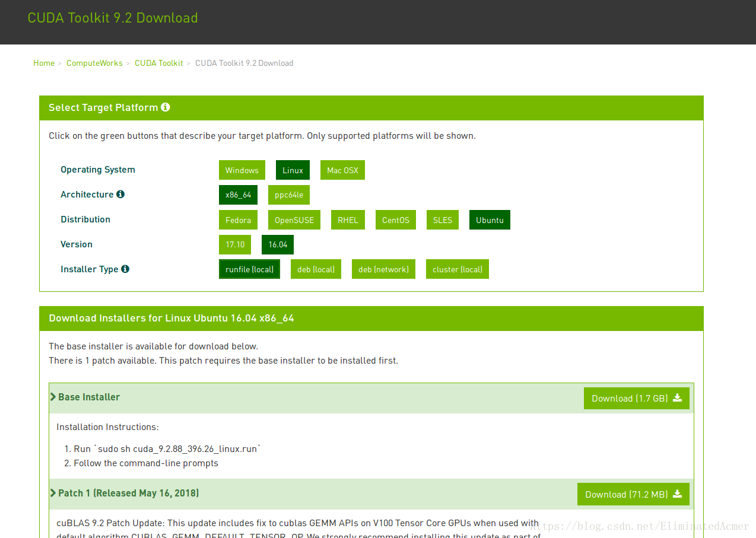Screen dimensions: 756x538
Task: Click the 'sudo sh cuda_9.2.88_396.26_linux.run' command text
Action: (x=177, y=449)
